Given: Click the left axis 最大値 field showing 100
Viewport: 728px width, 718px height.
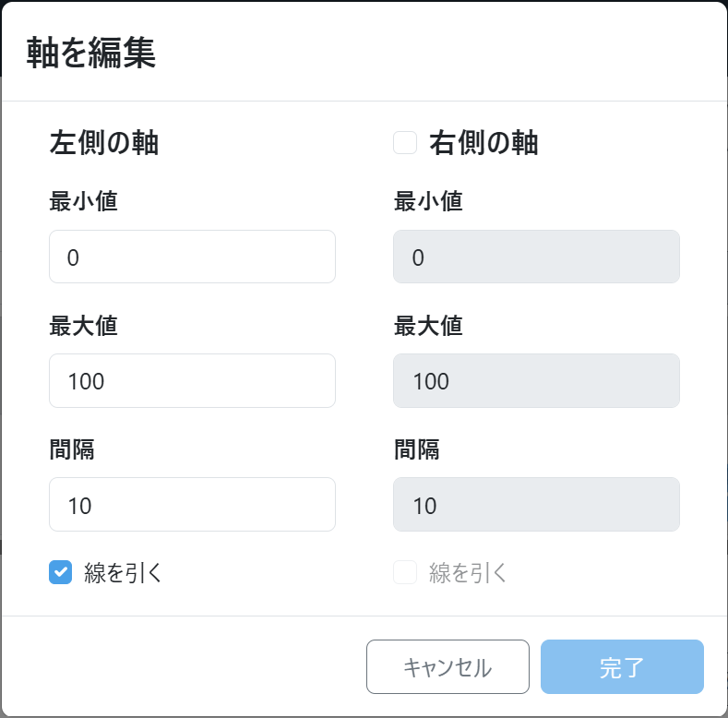Looking at the screenshot, I should [192, 380].
